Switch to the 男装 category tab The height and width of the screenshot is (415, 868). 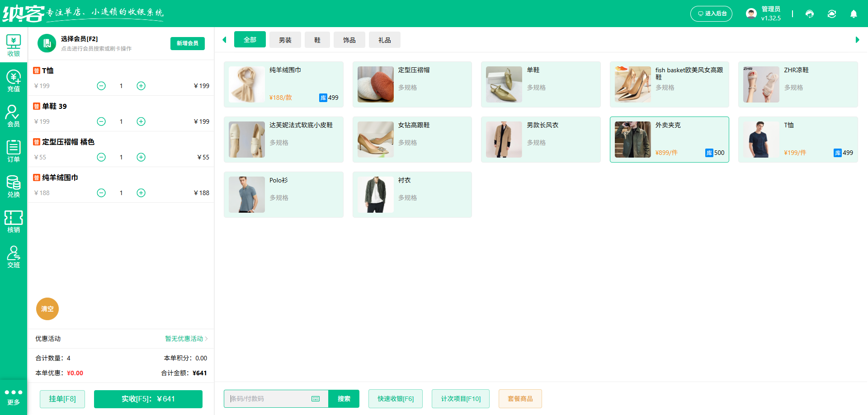(285, 40)
